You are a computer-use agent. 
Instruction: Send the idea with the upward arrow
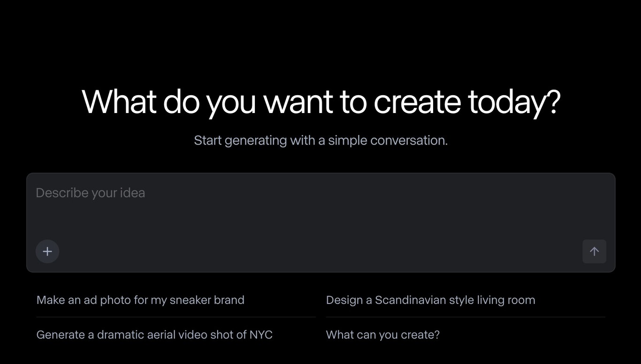pyautogui.click(x=594, y=251)
